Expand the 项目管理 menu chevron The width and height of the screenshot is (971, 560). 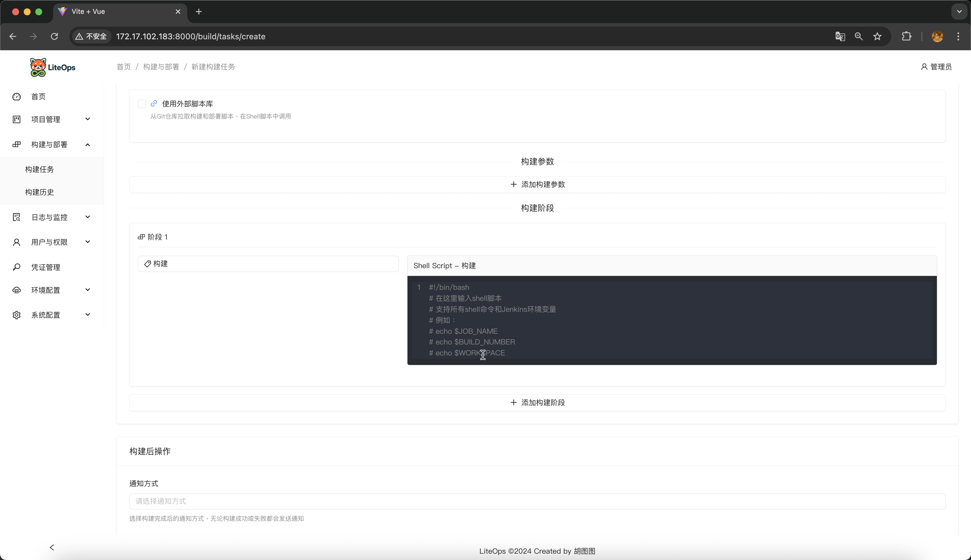tap(88, 119)
